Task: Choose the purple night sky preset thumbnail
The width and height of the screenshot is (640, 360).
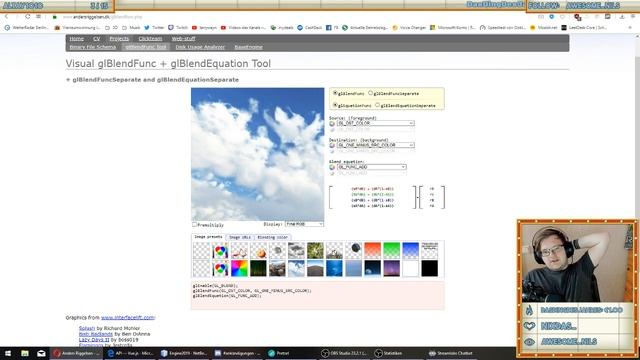Action: click(x=391, y=269)
